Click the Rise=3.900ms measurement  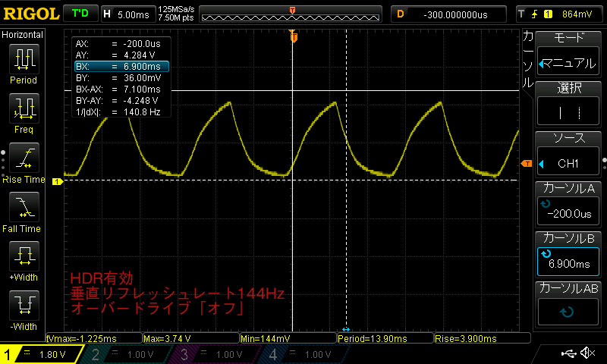pyautogui.click(x=483, y=338)
